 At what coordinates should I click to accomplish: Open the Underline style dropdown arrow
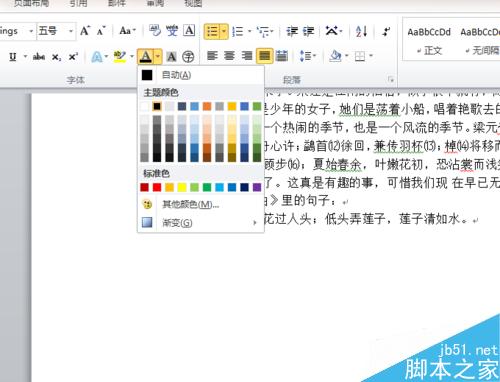pyautogui.click(x=25, y=57)
